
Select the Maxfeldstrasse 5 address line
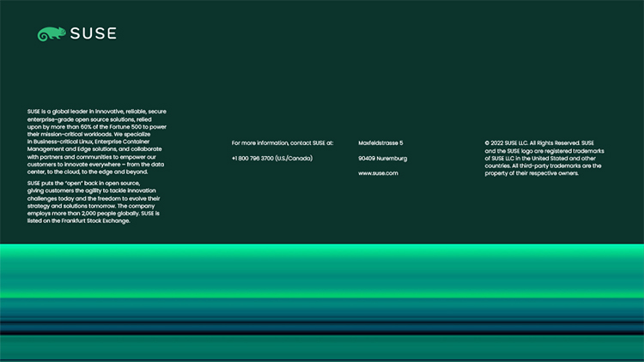380,142
